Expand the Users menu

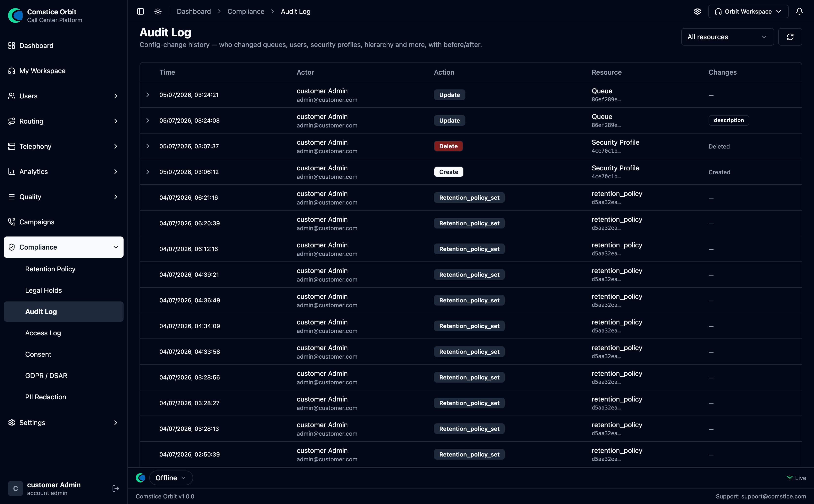[64, 96]
